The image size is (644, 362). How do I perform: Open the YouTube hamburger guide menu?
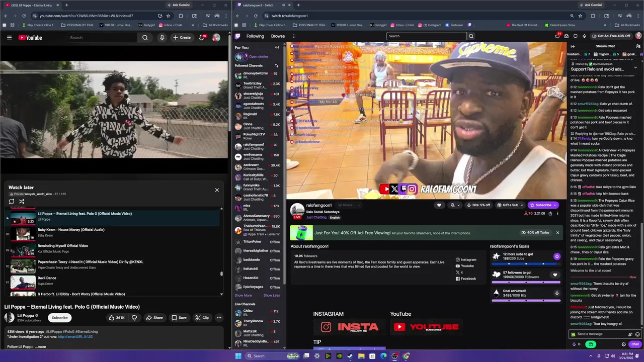pos(9,38)
